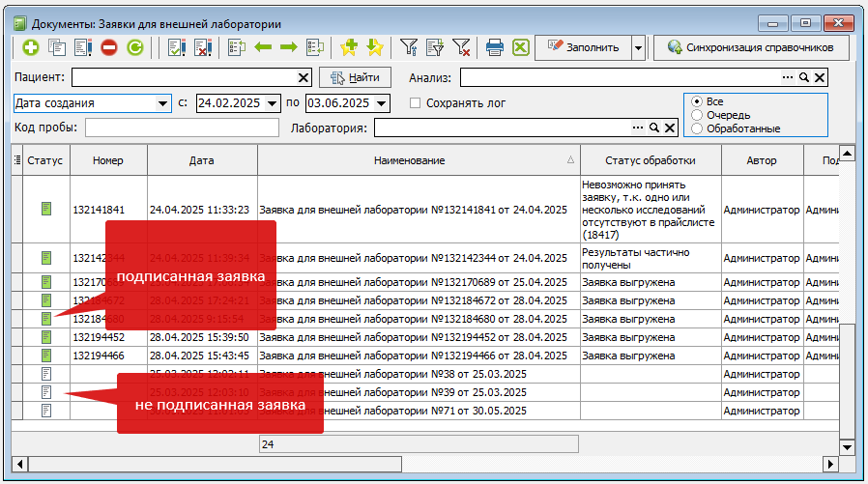
Task: Enable the Сохранять лог checkbox
Action: click(x=416, y=103)
